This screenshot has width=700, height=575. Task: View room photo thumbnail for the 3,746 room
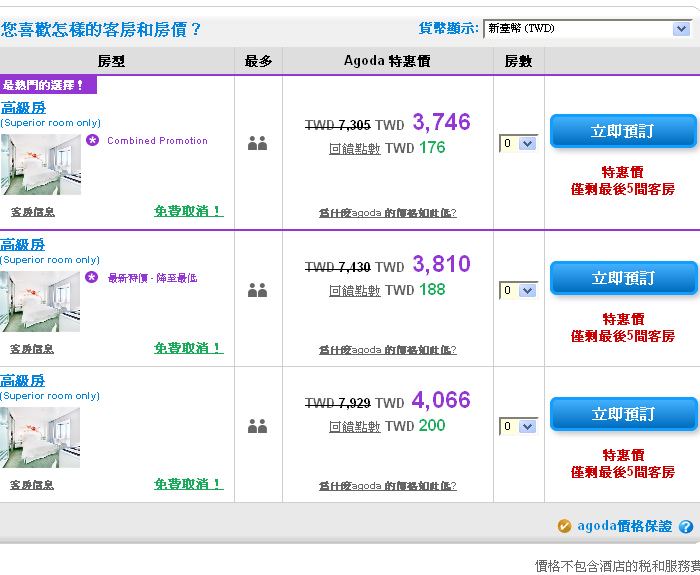pos(41,164)
